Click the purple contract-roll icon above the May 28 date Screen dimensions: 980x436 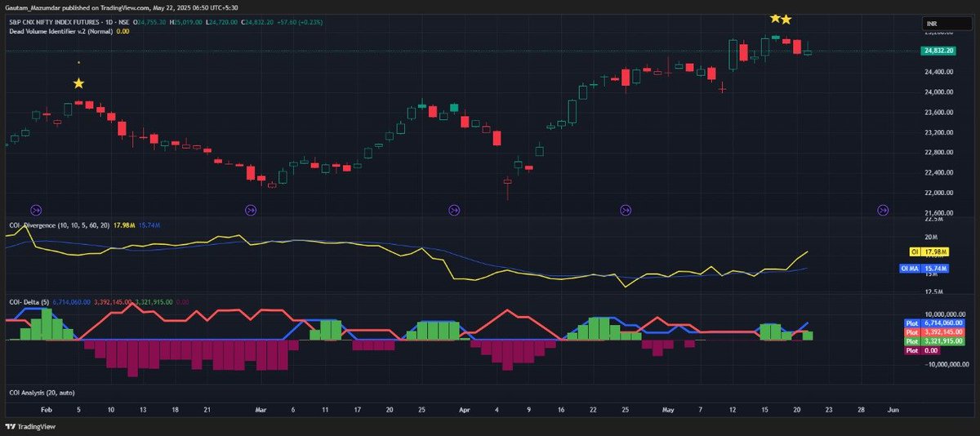click(883, 210)
